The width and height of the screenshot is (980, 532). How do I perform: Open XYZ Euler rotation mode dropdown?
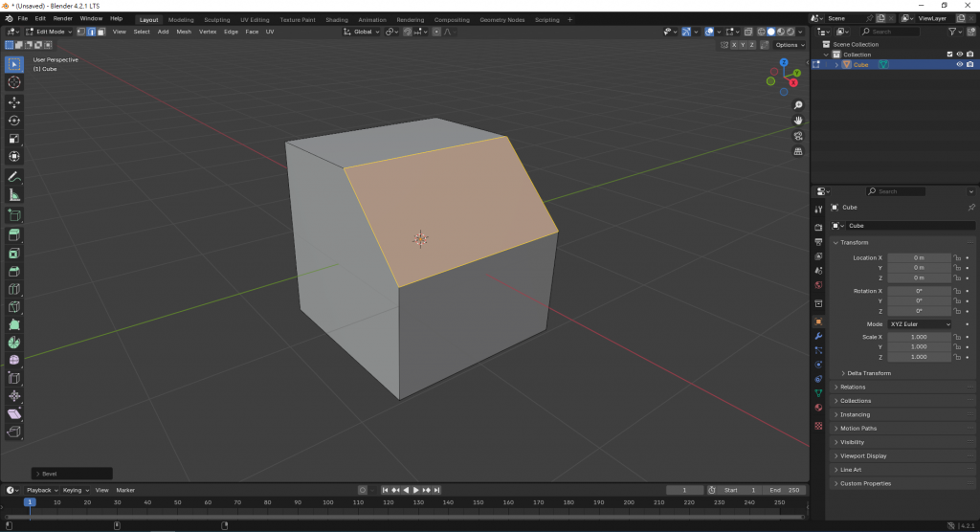(920, 324)
